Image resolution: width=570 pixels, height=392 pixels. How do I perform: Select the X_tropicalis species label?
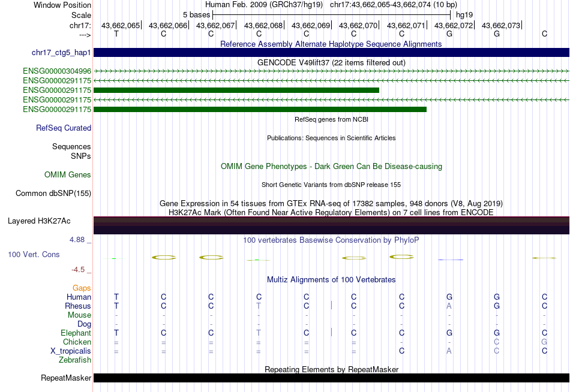(x=71, y=351)
